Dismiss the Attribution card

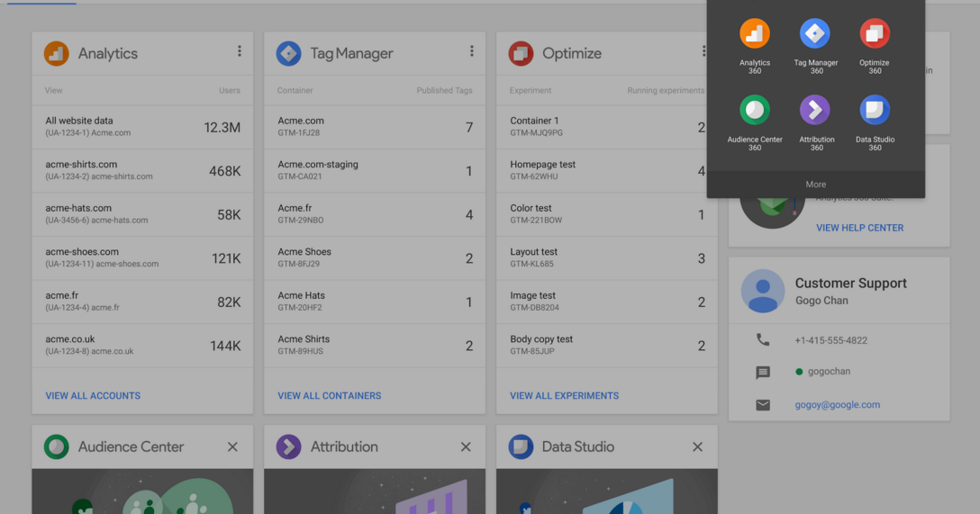(x=466, y=446)
